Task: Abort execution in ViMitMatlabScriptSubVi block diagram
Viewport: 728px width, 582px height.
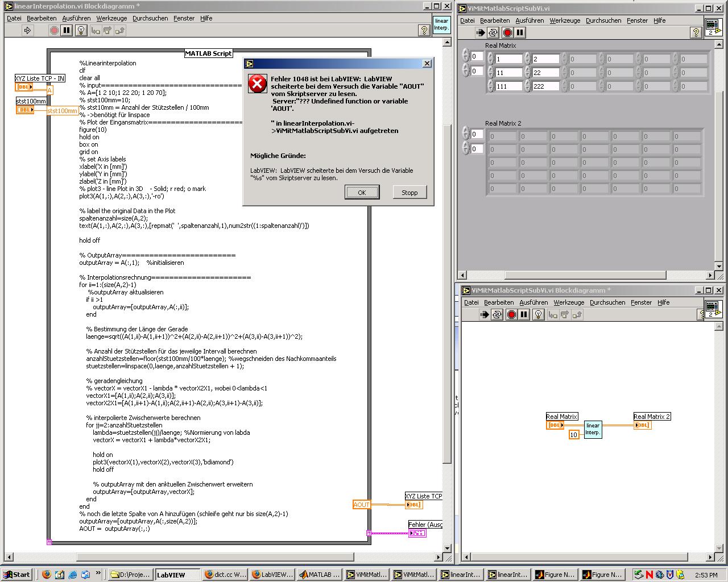Action: [511, 314]
